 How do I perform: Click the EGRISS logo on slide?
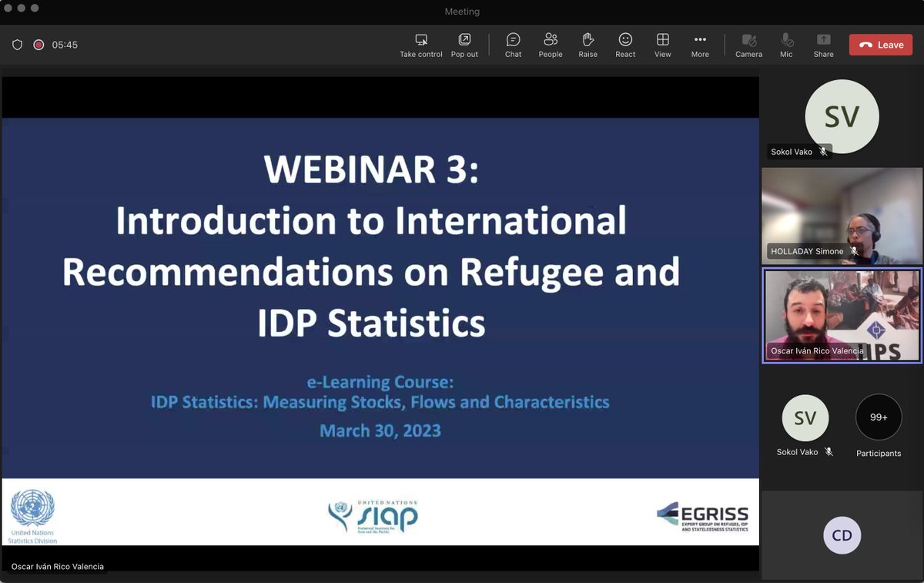tap(702, 517)
